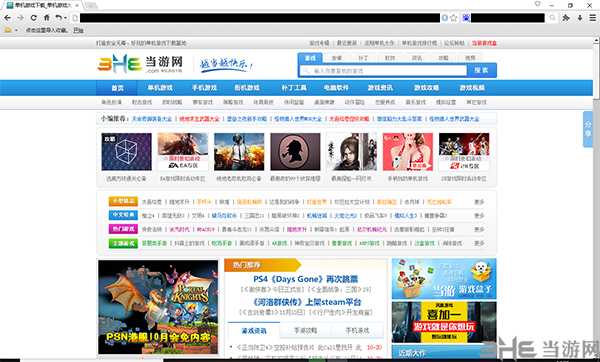Reload the page with the refresh icon
The height and width of the screenshot is (362, 600).
(x=34, y=18)
